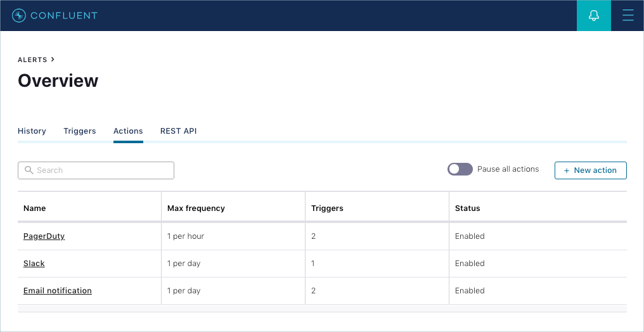The width and height of the screenshot is (644, 332).
Task: Expand the chevron next to ALERTS
Action: (x=53, y=60)
